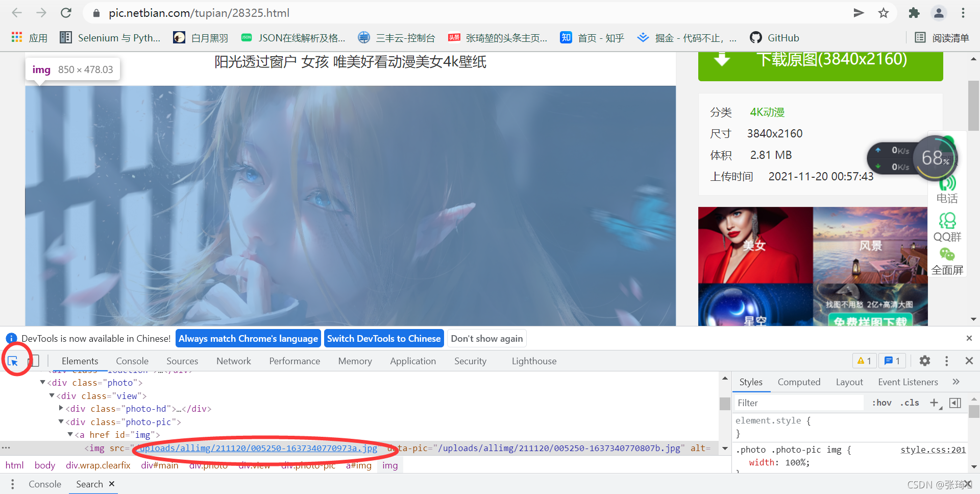Viewport: 980px width, 494px height.
Task: Open the Extensions puzzle icon
Action: tap(914, 13)
